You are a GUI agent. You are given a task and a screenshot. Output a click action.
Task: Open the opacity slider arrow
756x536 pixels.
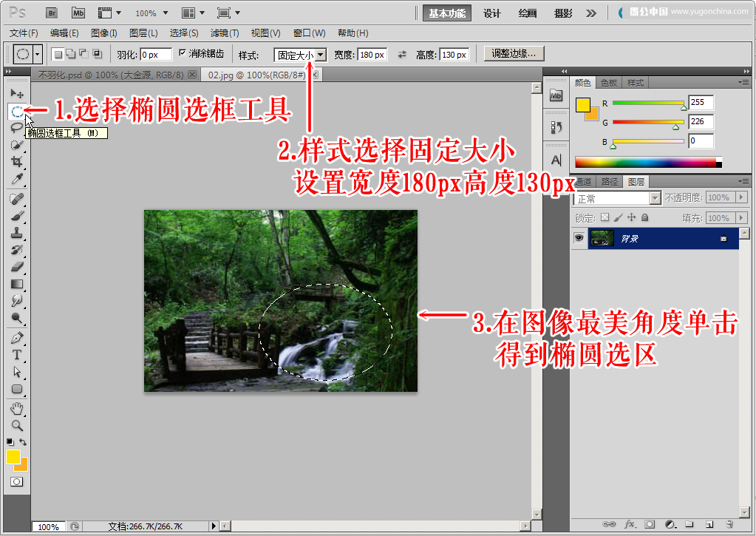pyautogui.click(x=741, y=197)
